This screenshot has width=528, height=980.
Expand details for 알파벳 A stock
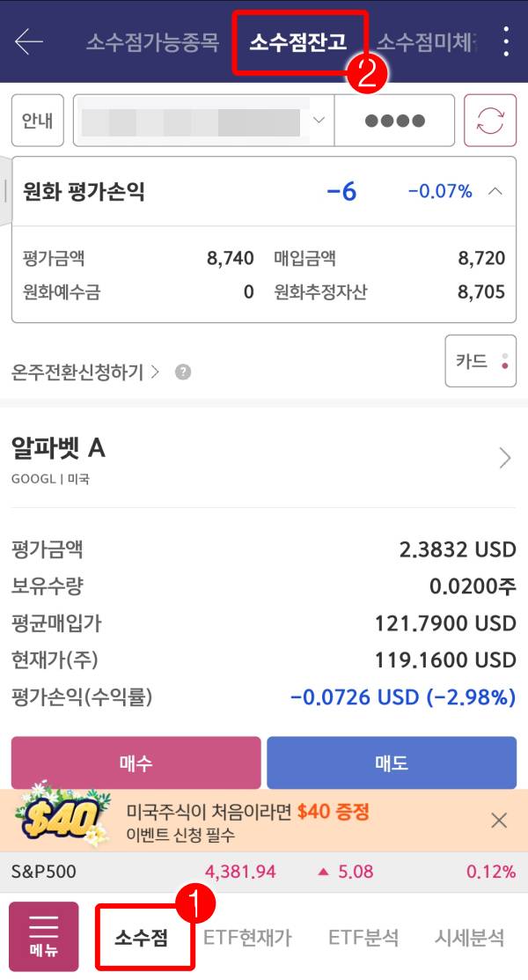(x=502, y=458)
